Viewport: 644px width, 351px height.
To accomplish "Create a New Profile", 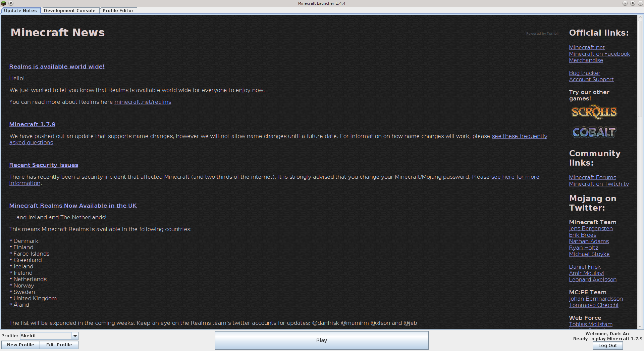I will [20, 345].
